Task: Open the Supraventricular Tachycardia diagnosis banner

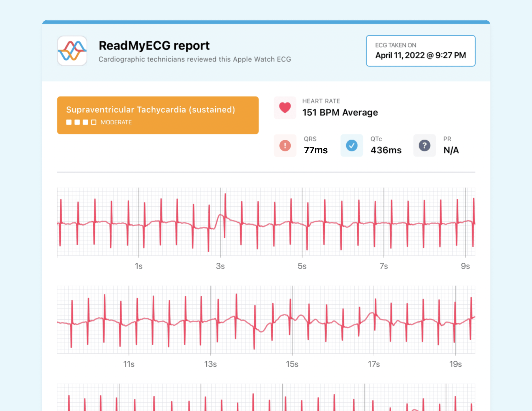Action: (x=158, y=115)
